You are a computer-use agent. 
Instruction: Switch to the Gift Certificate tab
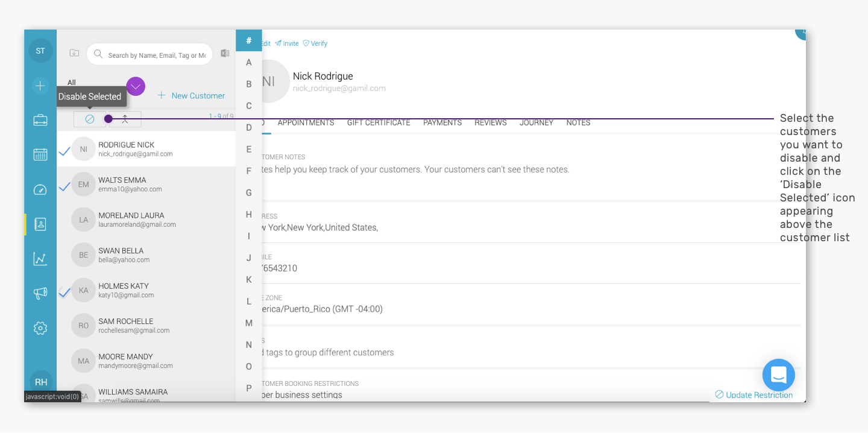379,122
